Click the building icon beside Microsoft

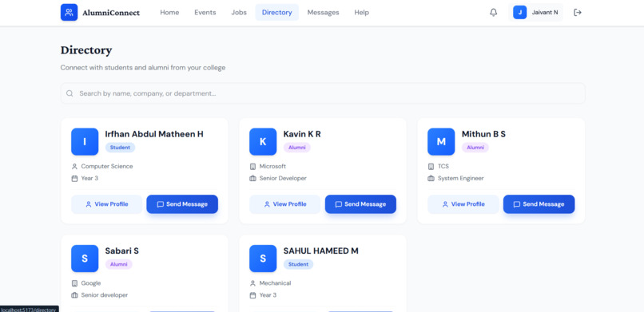point(252,167)
